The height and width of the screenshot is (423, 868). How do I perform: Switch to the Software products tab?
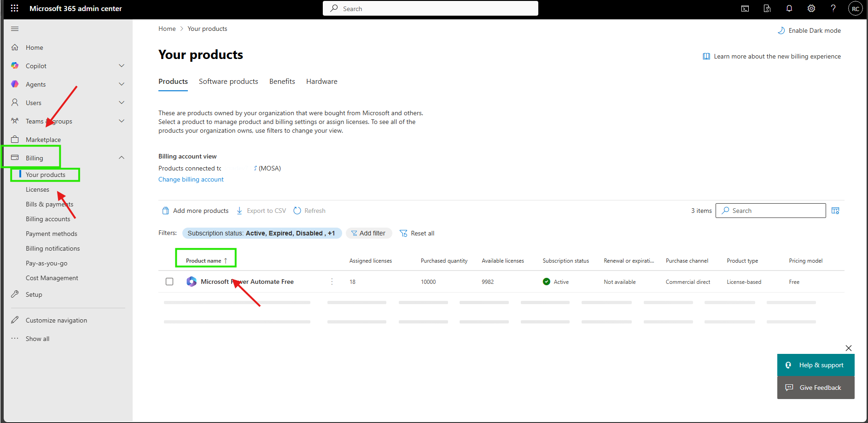[228, 82]
